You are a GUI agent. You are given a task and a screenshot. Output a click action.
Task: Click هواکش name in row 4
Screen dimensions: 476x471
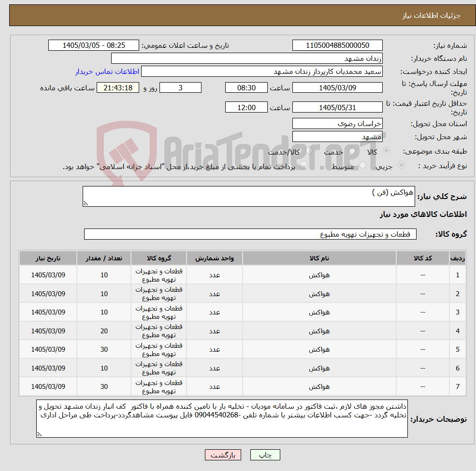pyautogui.click(x=319, y=331)
